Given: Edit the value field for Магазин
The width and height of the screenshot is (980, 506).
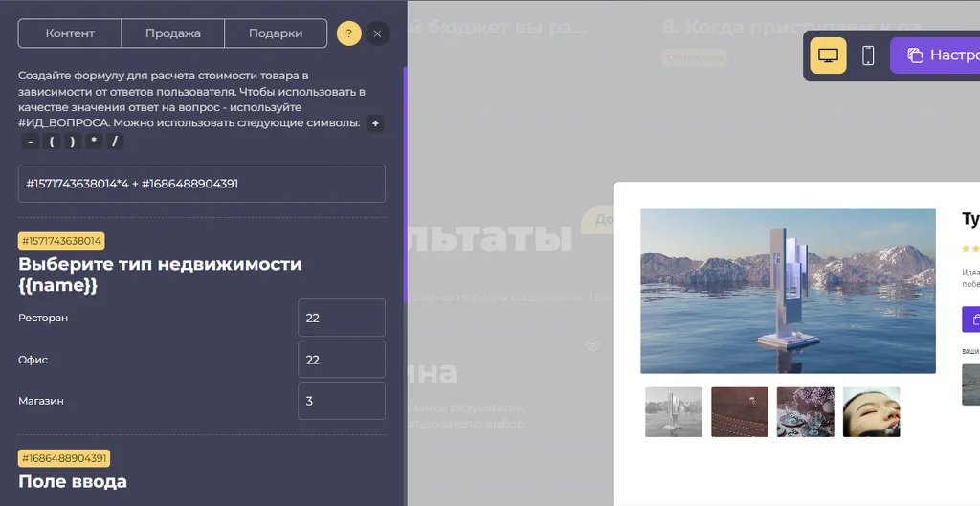Looking at the screenshot, I should click(x=342, y=401).
